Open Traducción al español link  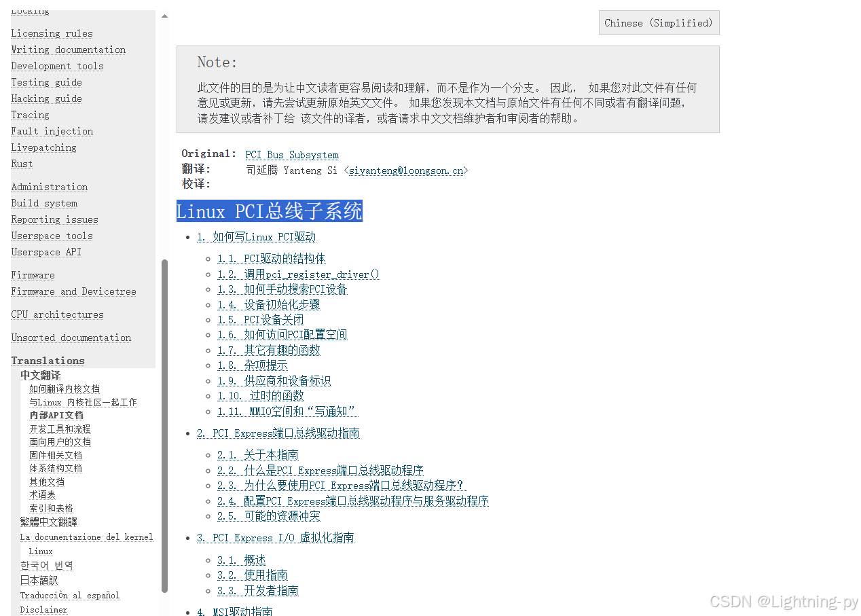click(70, 595)
